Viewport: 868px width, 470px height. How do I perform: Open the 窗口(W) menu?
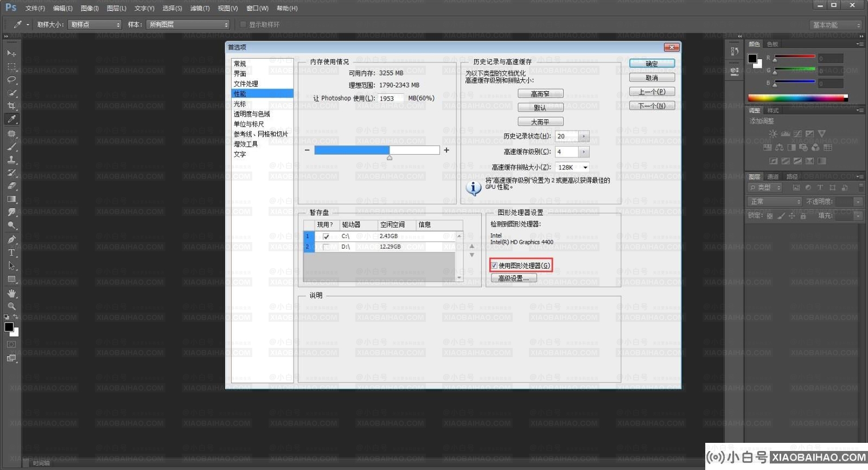coord(257,8)
